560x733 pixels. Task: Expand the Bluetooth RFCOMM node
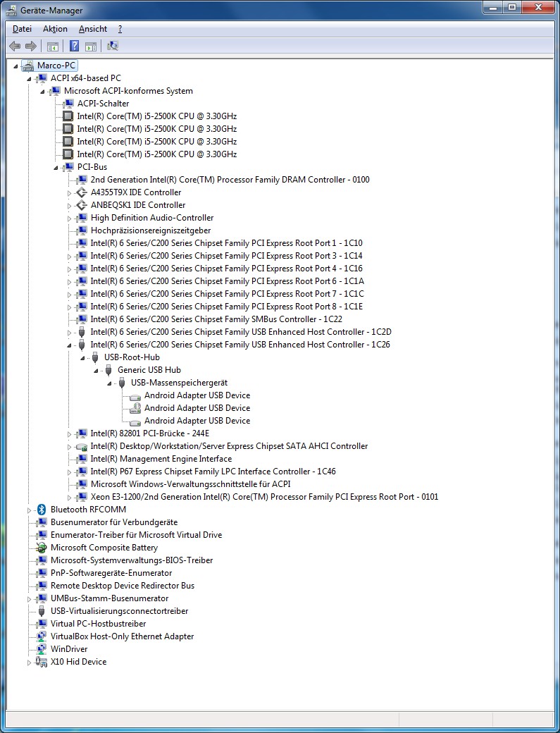click(29, 510)
